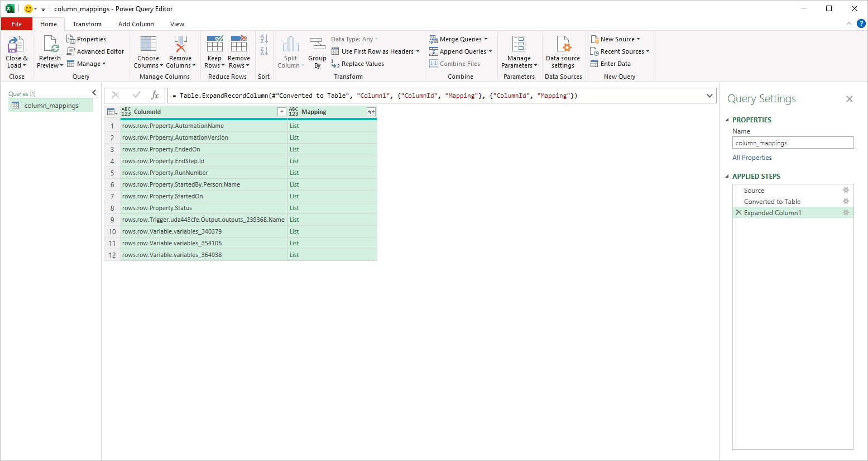The height and width of the screenshot is (461, 868).
Task: Open the Recent Sources dropdown
Action: tap(620, 51)
